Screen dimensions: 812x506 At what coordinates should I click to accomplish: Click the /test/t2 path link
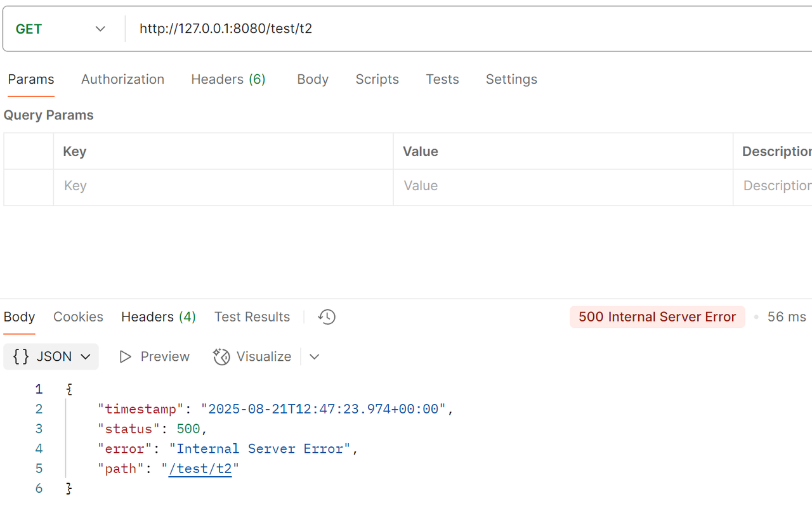tap(200, 469)
